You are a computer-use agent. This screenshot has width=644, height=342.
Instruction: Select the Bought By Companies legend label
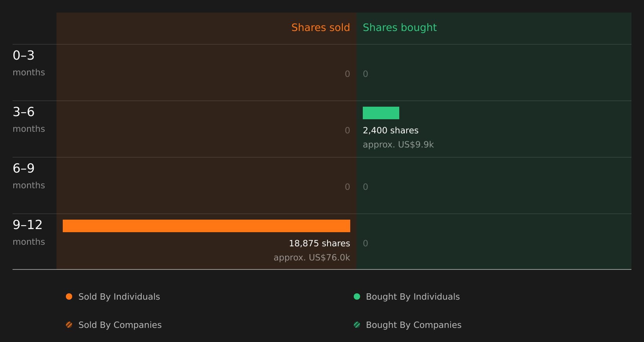click(x=414, y=325)
